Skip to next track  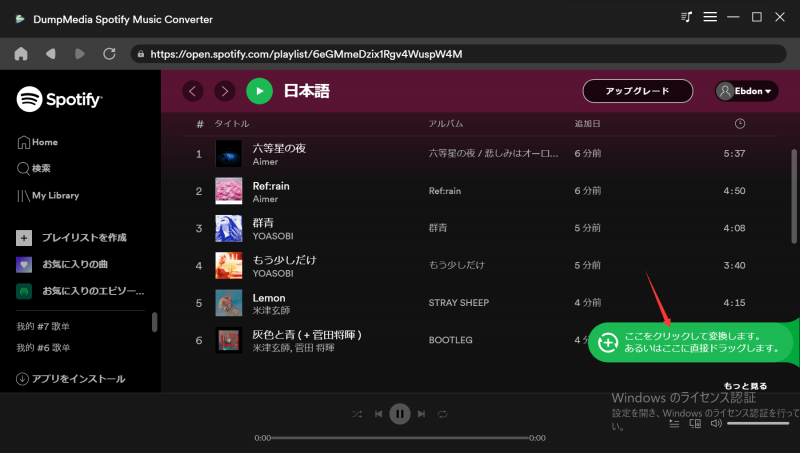[421, 414]
